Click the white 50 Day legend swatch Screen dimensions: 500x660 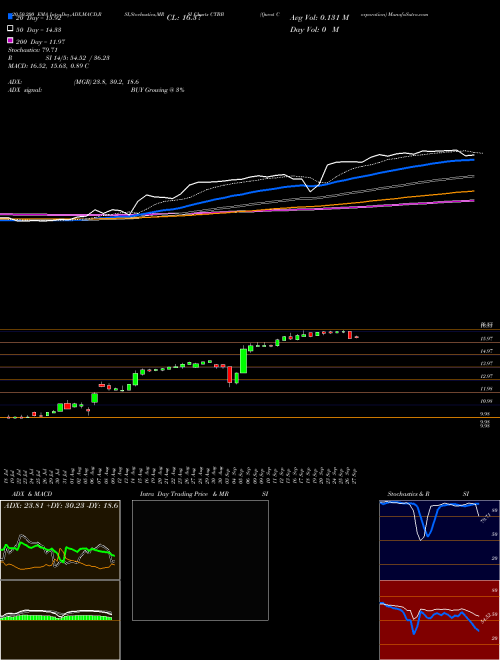pos(10,28)
